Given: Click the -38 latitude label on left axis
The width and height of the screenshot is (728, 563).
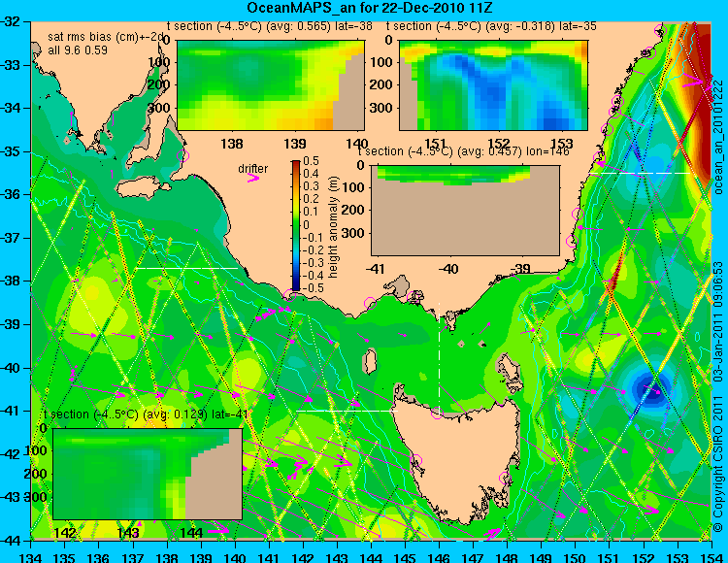Looking at the screenshot, I should click(x=11, y=281).
